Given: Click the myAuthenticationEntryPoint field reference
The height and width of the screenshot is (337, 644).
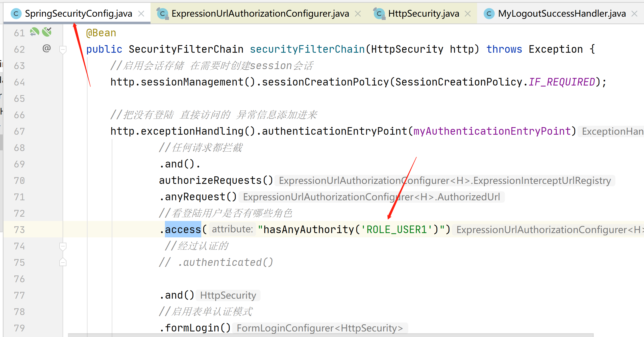Looking at the screenshot, I should coord(492,131).
